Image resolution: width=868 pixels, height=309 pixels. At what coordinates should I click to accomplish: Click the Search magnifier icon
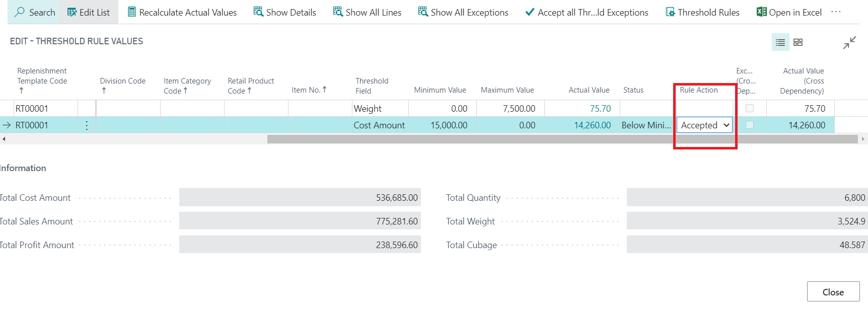click(20, 12)
